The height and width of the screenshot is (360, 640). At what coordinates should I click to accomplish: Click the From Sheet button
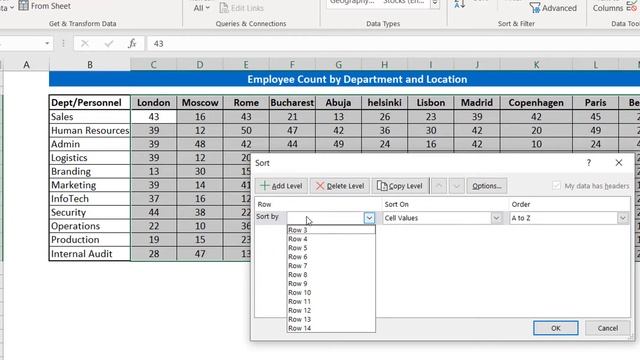pyautogui.click(x=44, y=6)
